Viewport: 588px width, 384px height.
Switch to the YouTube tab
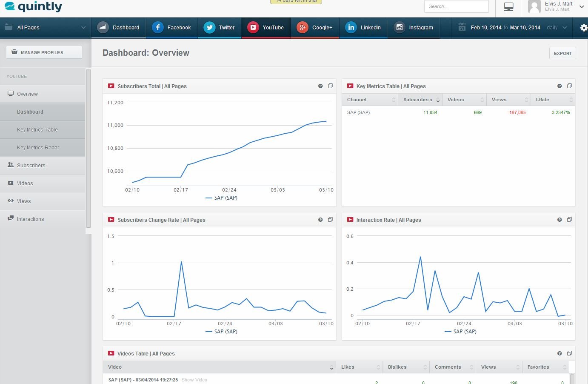click(266, 28)
